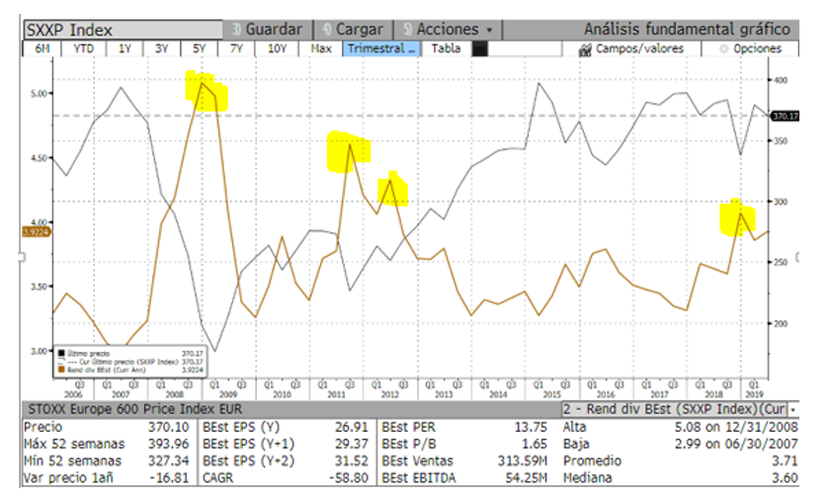Click the Alta value 5.08 on 12/31/2008
The width and height of the screenshot is (833, 504).
736,427
